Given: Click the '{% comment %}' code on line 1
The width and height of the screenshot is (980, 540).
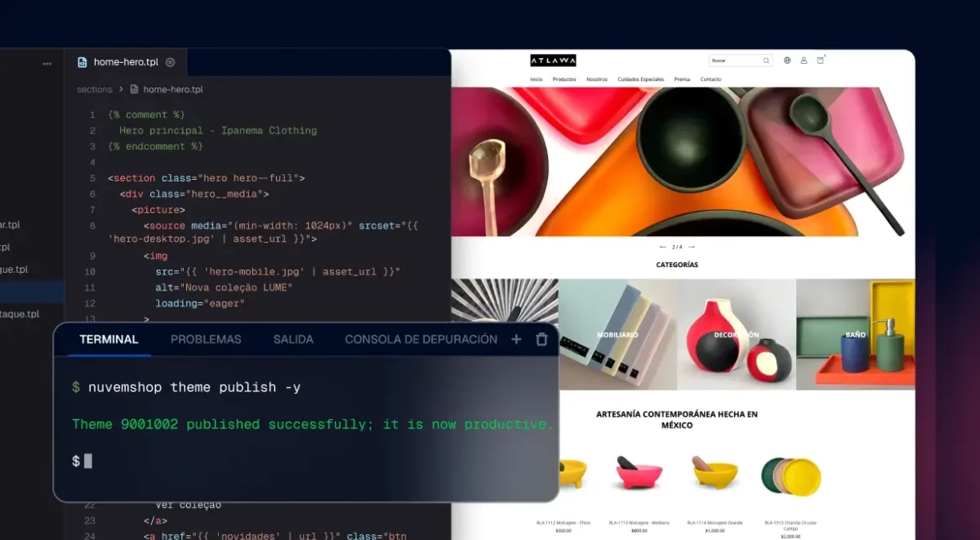Looking at the screenshot, I should click(x=147, y=115).
